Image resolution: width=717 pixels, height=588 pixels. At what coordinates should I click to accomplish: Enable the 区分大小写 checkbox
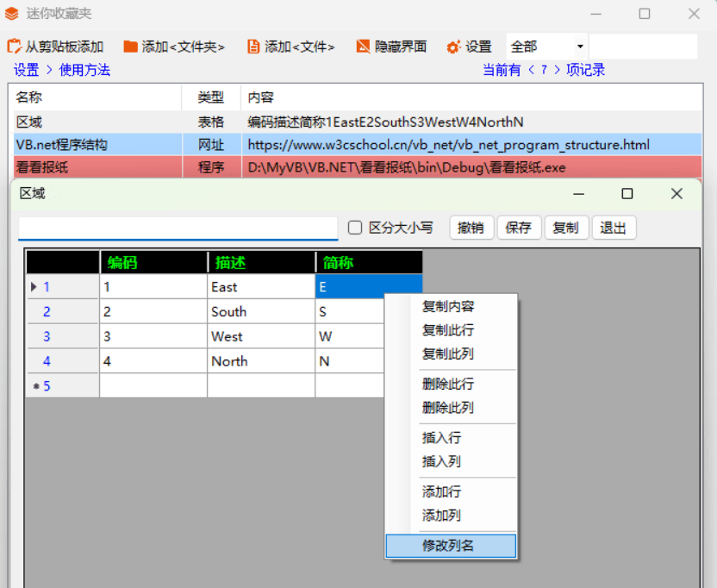pyautogui.click(x=355, y=228)
